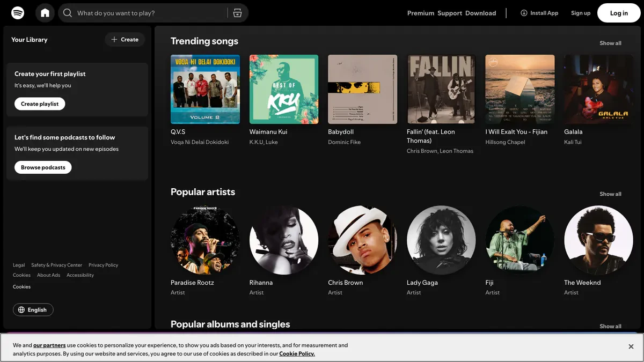The height and width of the screenshot is (362, 644).
Task: Open The Weeknd artist photo
Action: click(598, 240)
